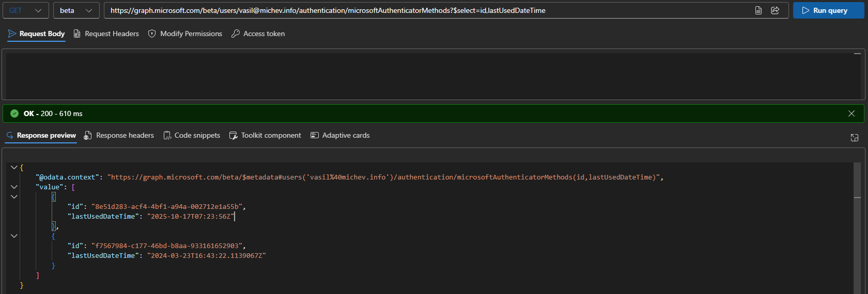This screenshot has height=294, width=868.
Task: Open the Access token tab
Action: tap(258, 34)
